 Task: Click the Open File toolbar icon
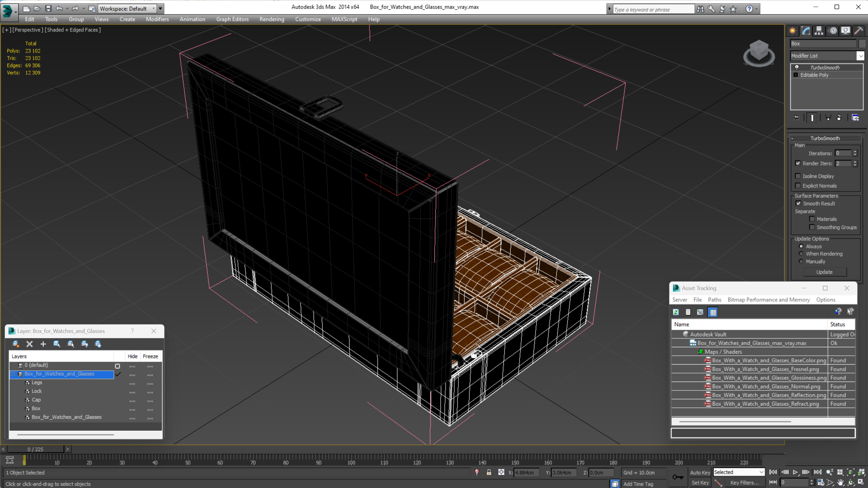37,9
